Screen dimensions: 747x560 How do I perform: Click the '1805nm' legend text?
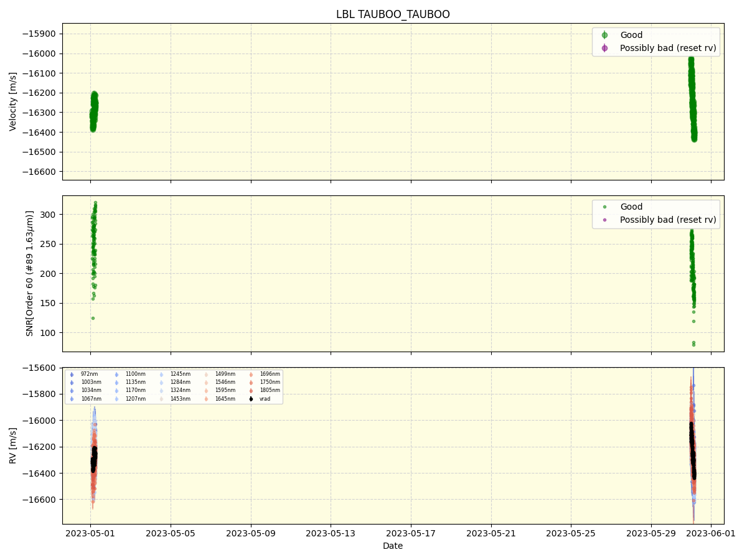click(270, 391)
